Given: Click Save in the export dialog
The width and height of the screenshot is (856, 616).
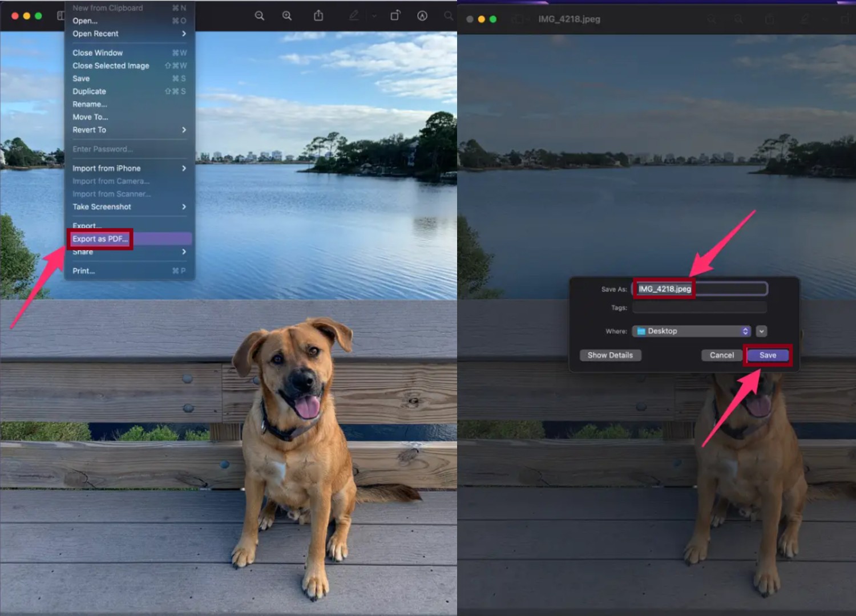Looking at the screenshot, I should point(767,355).
